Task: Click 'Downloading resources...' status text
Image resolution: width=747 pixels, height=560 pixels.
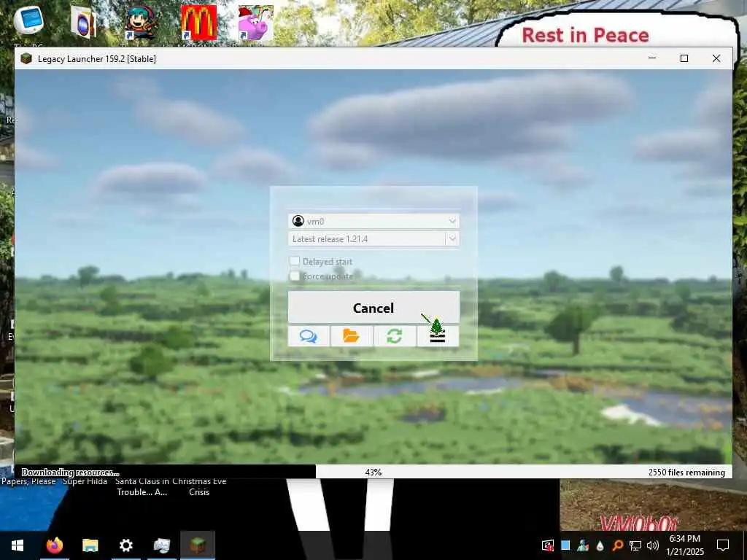Action: coord(70,472)
